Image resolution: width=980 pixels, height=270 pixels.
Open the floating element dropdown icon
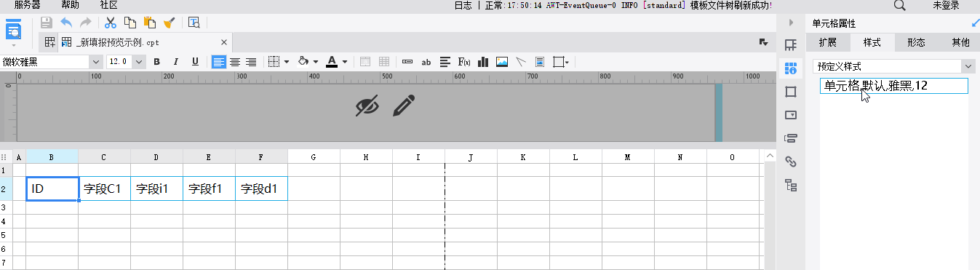[x=561, y=62]
